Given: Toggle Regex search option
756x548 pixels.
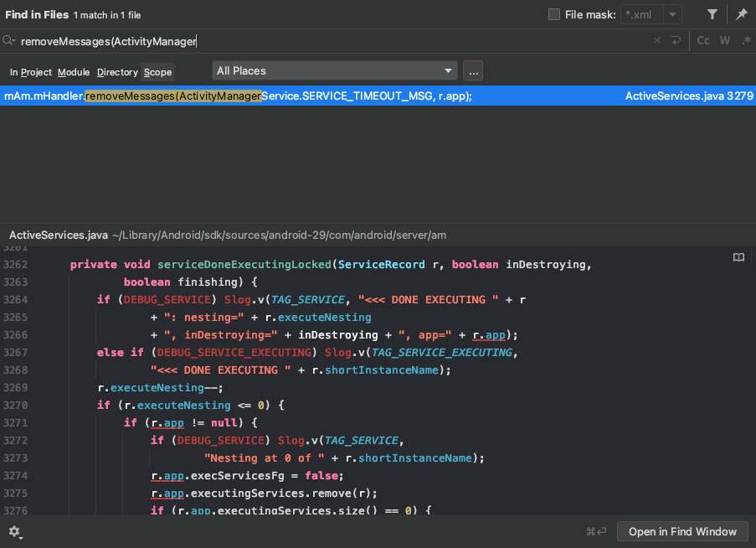Looking at the screenshot, I should click(x=746, y=40).
